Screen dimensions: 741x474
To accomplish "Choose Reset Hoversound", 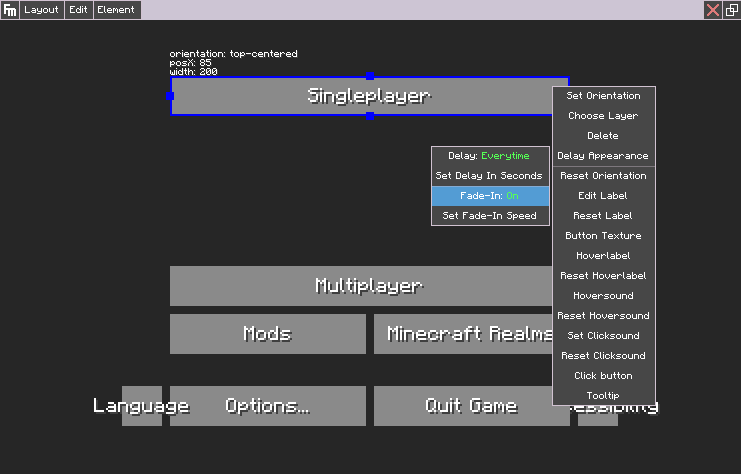I will pos(603,316).
